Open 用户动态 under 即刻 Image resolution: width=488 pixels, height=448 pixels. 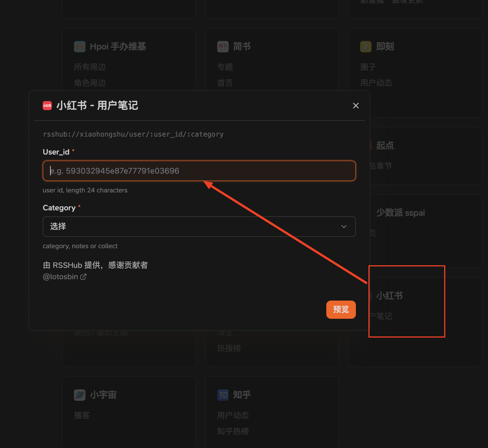coord(376,83)
